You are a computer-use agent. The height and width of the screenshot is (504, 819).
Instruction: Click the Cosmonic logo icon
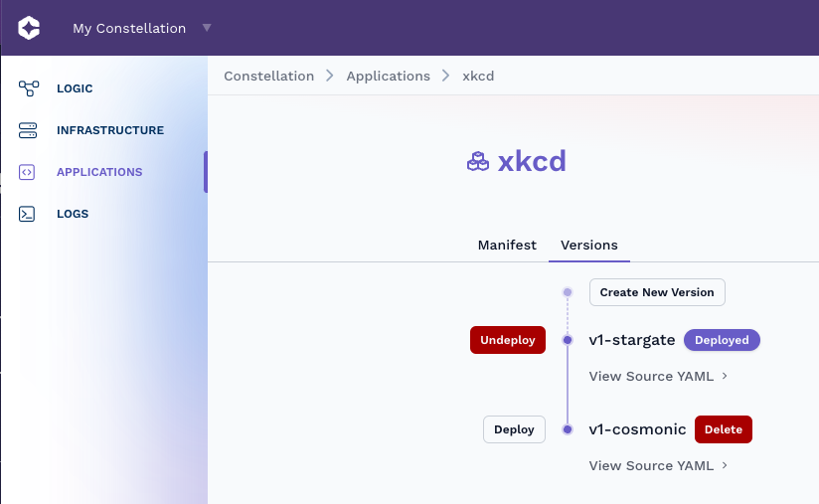(29, 28)
